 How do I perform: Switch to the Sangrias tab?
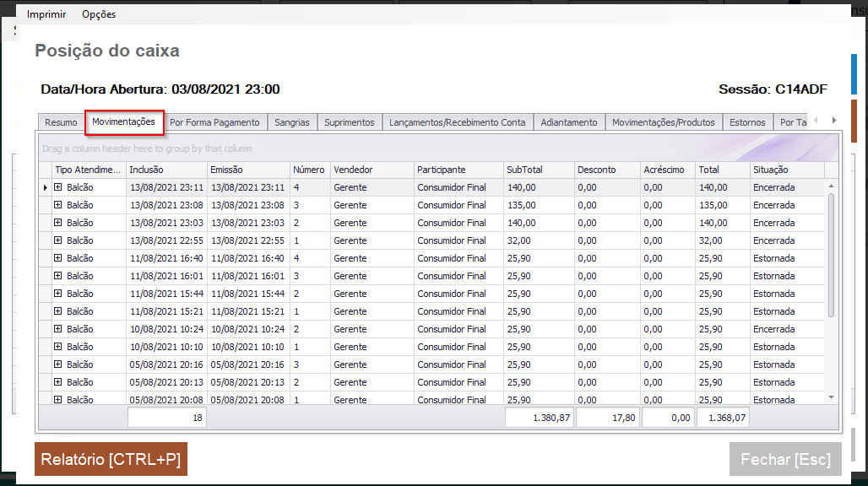(292, 122)
